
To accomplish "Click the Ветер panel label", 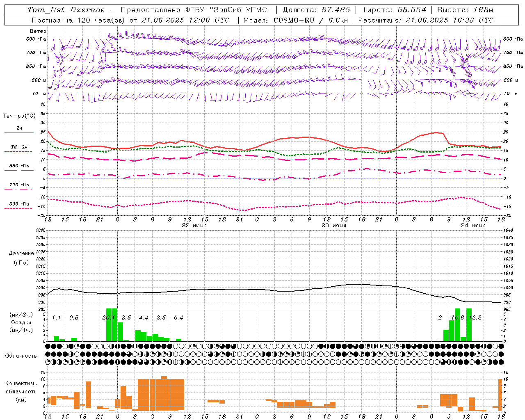I will point(38,31).
